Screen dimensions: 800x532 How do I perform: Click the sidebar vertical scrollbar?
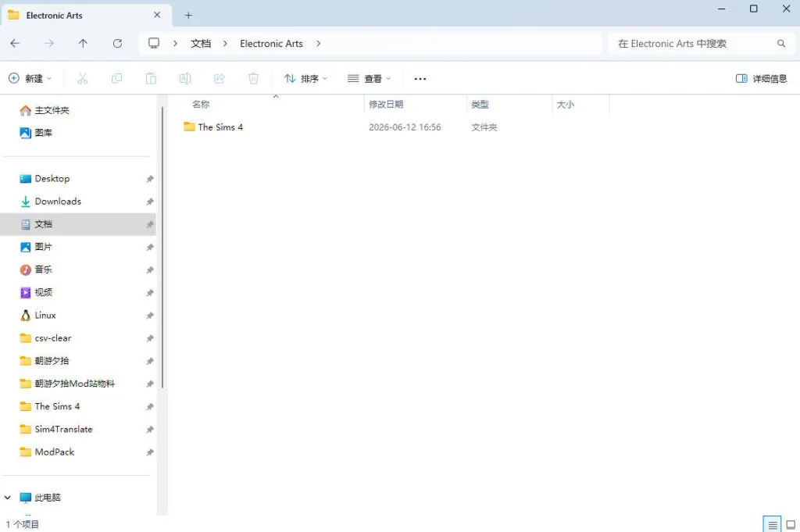click(162, 248)
